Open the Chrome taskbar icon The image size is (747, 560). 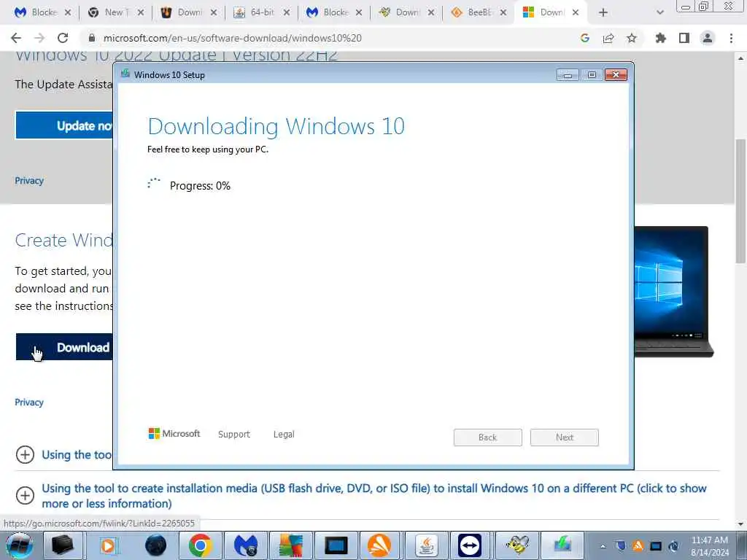tap(200, 545)
